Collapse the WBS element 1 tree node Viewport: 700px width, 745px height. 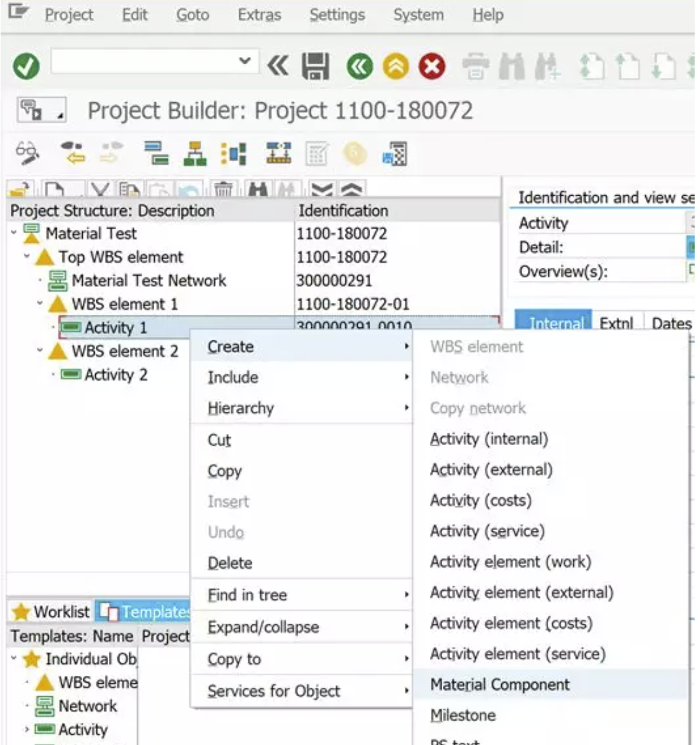click(x=39, y=303)
